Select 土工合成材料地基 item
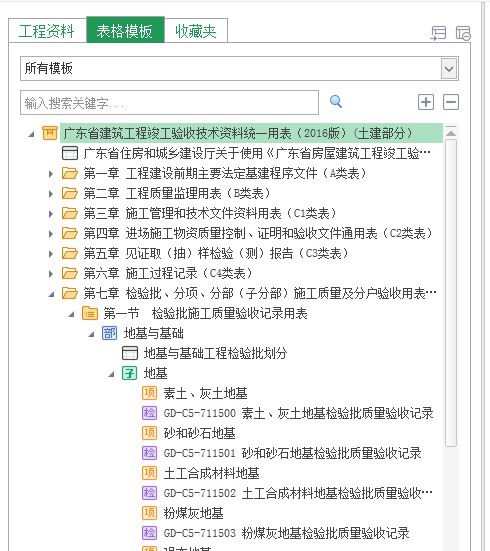This screenshot has width=490, height=551. tap(212, 473)
